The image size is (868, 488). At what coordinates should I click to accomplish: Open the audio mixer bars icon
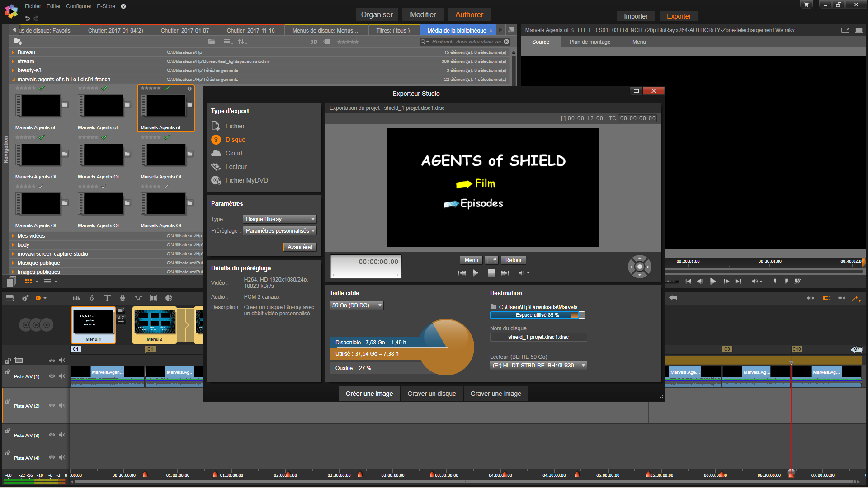(x=76, y=298)
